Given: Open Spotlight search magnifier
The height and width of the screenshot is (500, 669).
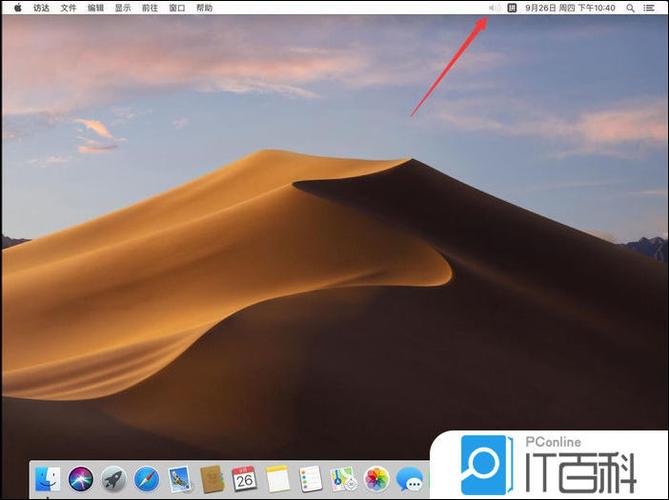Looking at the screenshot, I should click(x=631, y=8).
